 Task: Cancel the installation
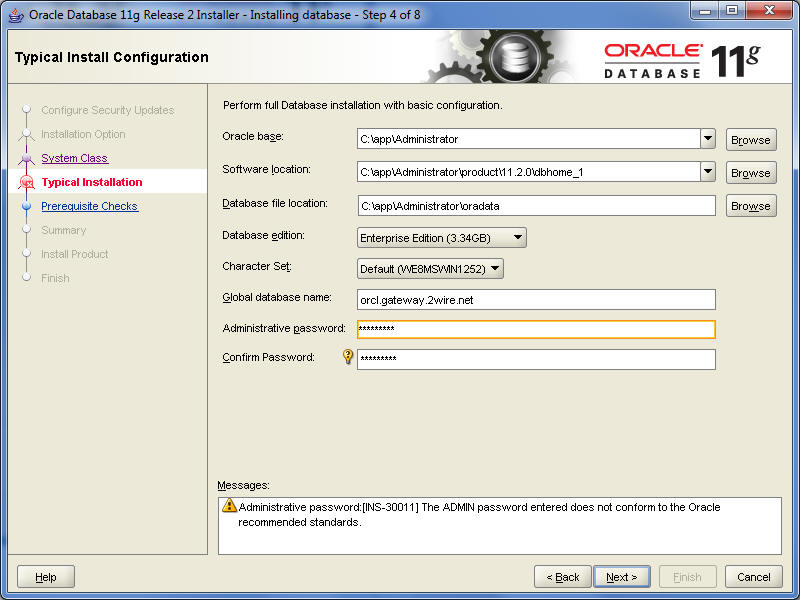point(754,577)
